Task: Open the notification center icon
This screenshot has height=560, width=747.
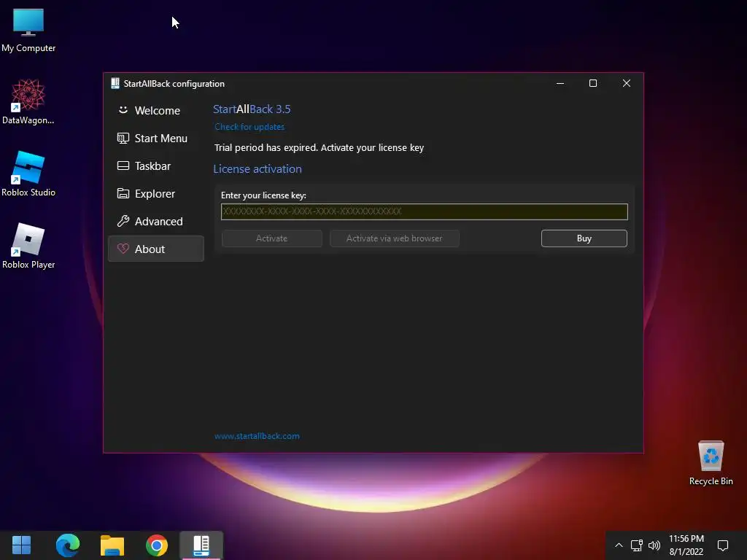Action: click(x=723, y=545)
